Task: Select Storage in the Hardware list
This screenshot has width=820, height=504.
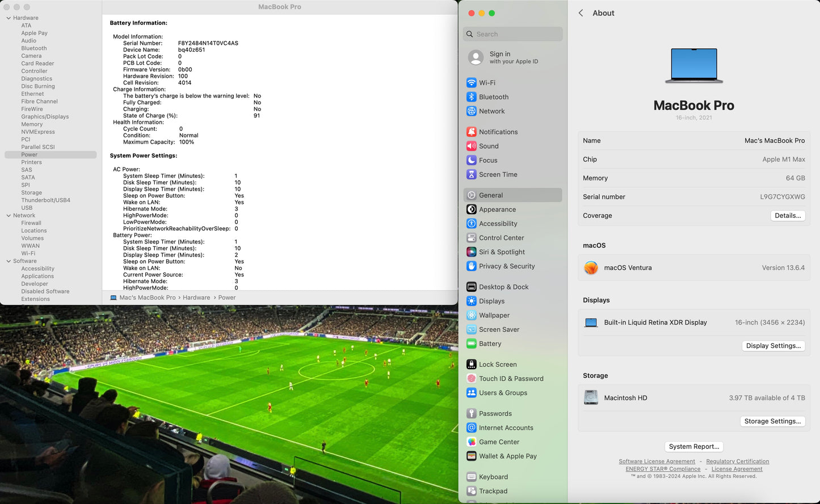Action: coord(32,193)
